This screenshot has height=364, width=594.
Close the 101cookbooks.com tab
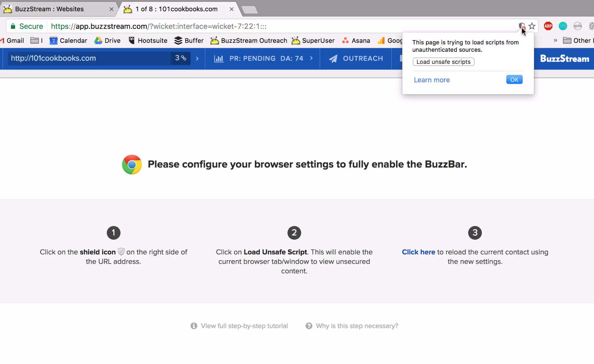tap(232, 9)
